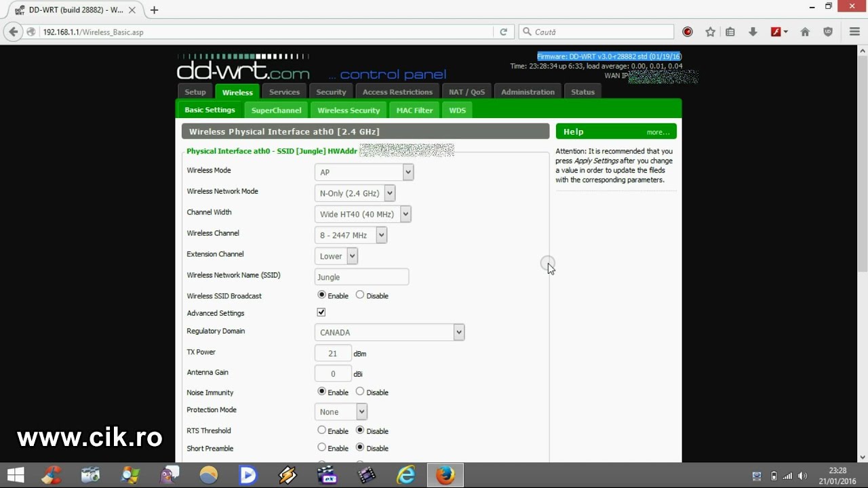Open Pidgin messenger from the taskbar
This screenshot has height=488, width=868.
click(170, 475)
